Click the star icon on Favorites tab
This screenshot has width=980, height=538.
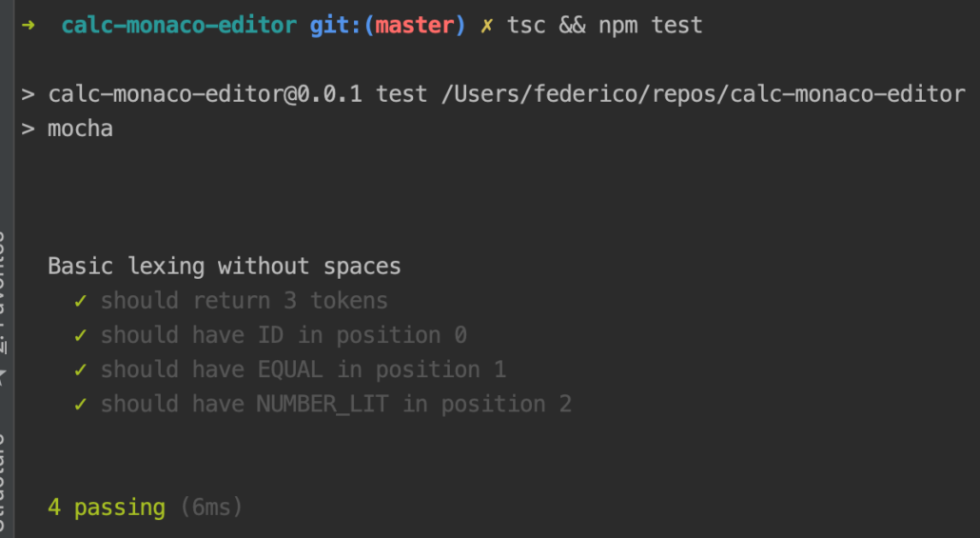click(5, 373)
